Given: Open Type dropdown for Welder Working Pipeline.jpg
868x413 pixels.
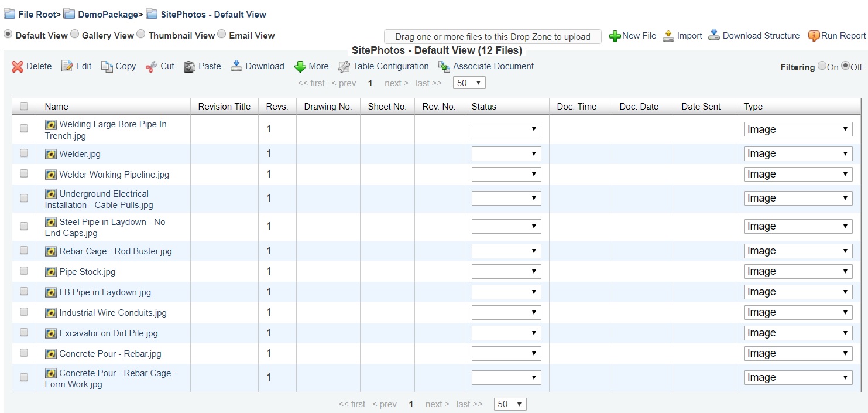Looking at the screenshot, I should coord(798,174).
